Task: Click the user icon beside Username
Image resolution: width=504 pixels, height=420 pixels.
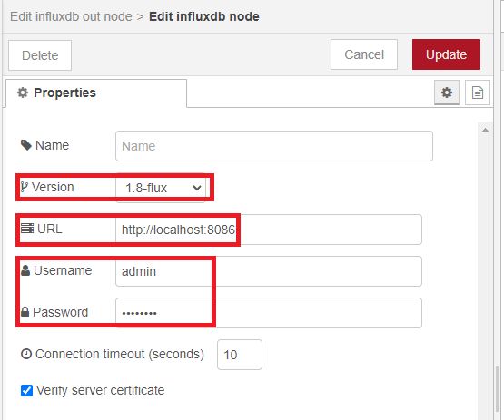Action: tap(25, 270)
